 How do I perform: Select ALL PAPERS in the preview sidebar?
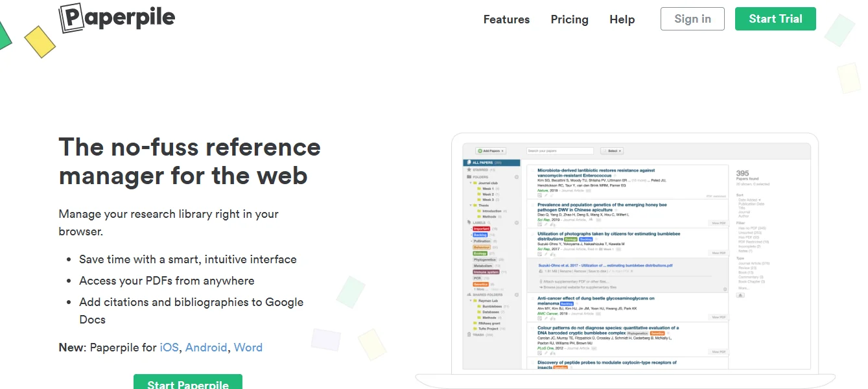[x=491, y=163]
